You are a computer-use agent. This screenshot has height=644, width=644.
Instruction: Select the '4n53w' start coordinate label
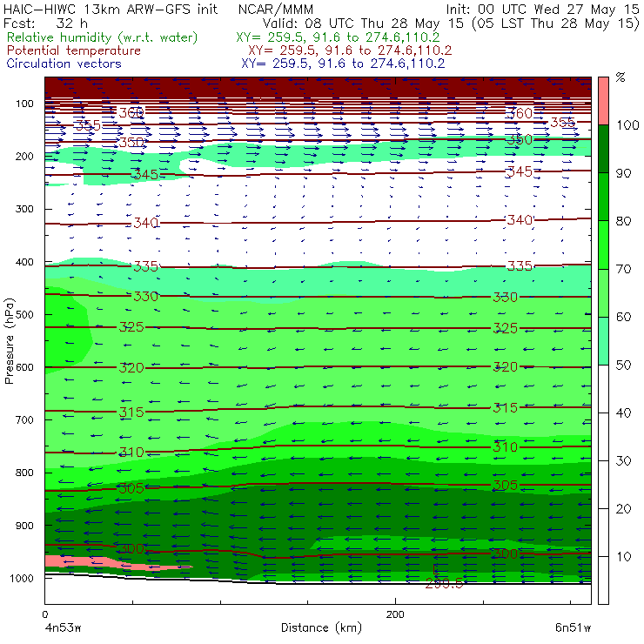click(64, 627)
